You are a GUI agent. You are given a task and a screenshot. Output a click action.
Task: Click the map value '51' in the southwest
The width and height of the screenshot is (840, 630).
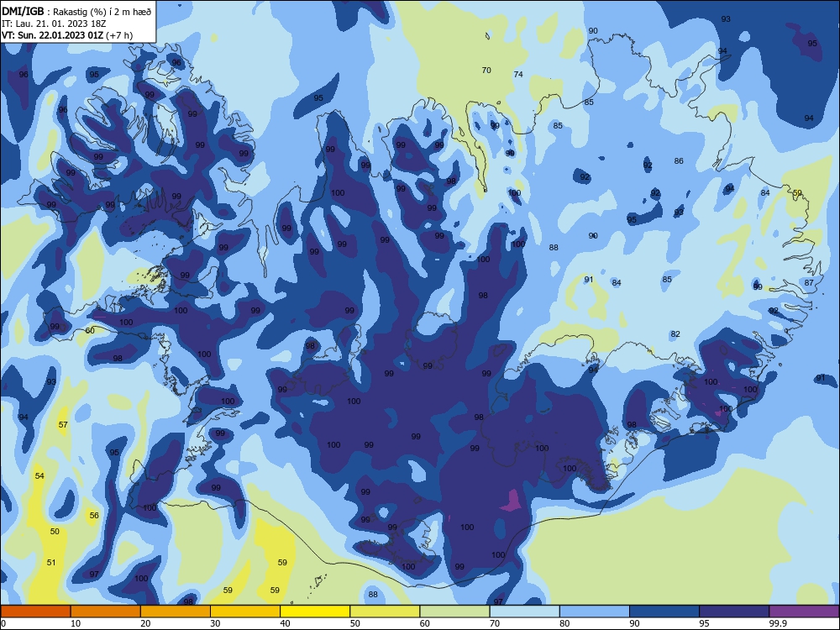51,563
